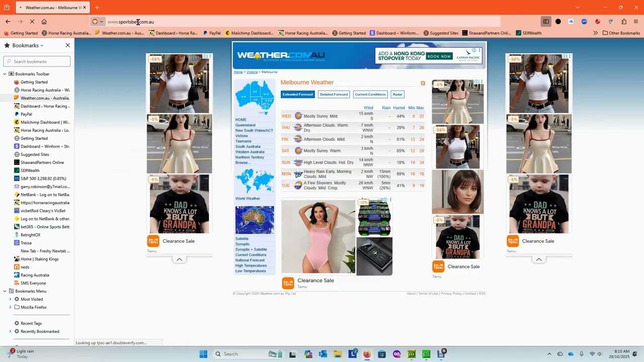Show hidden system tray icons
This screenshot has height=362, width=644.
[549, 354]
